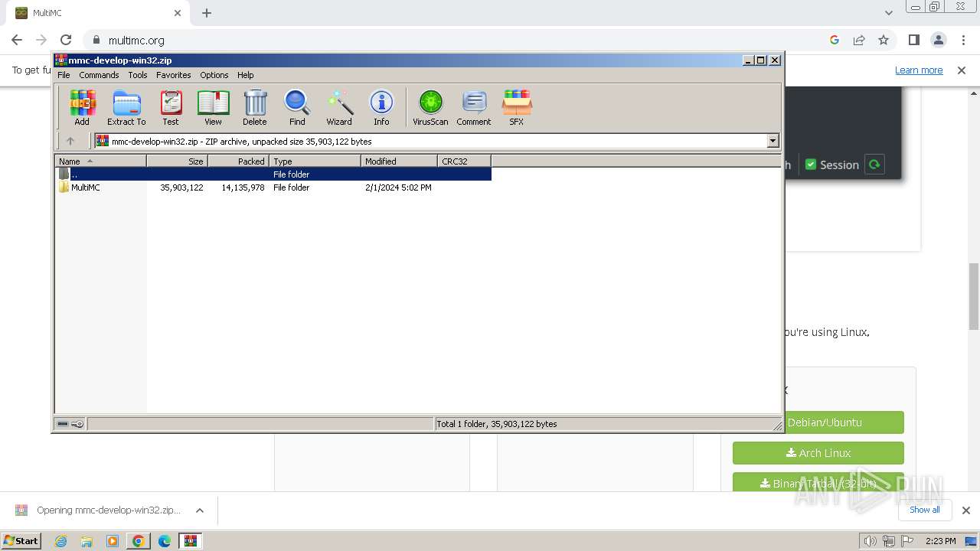Show archive Info

tap(381, 107)
